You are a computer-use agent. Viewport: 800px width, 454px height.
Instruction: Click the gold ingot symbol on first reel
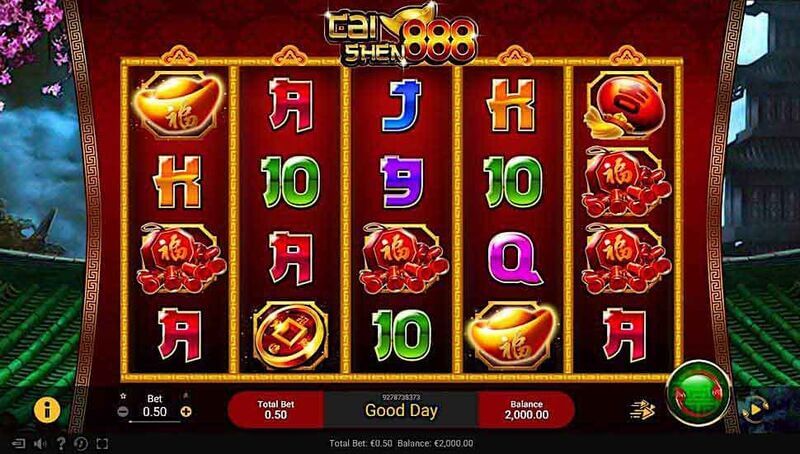click(x=178, y=105)
